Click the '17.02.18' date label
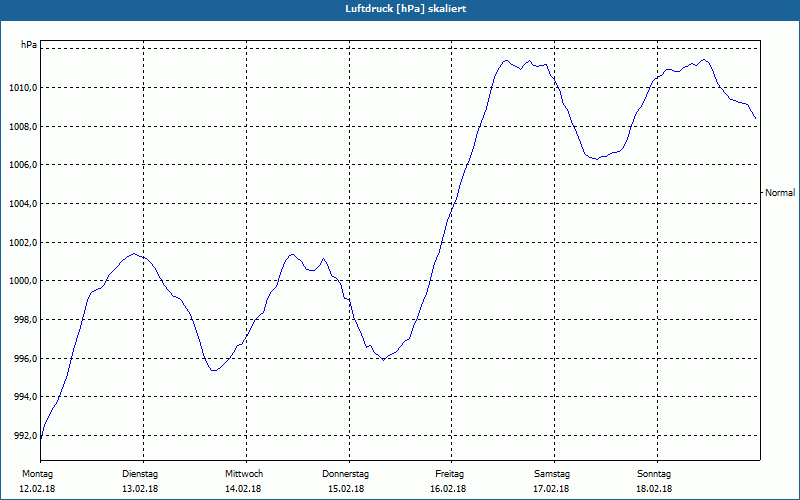Screen dimensions: 800x500 (552, 489)
